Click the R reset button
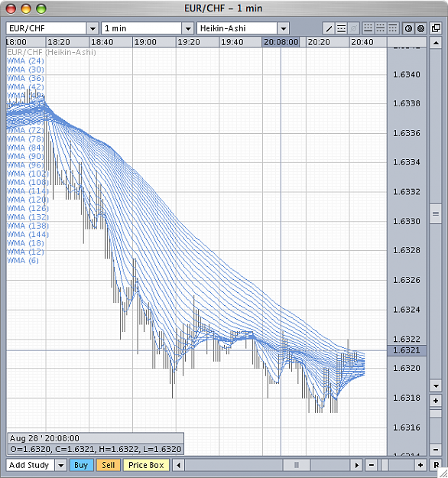448x478 pixels. point(436,465)
